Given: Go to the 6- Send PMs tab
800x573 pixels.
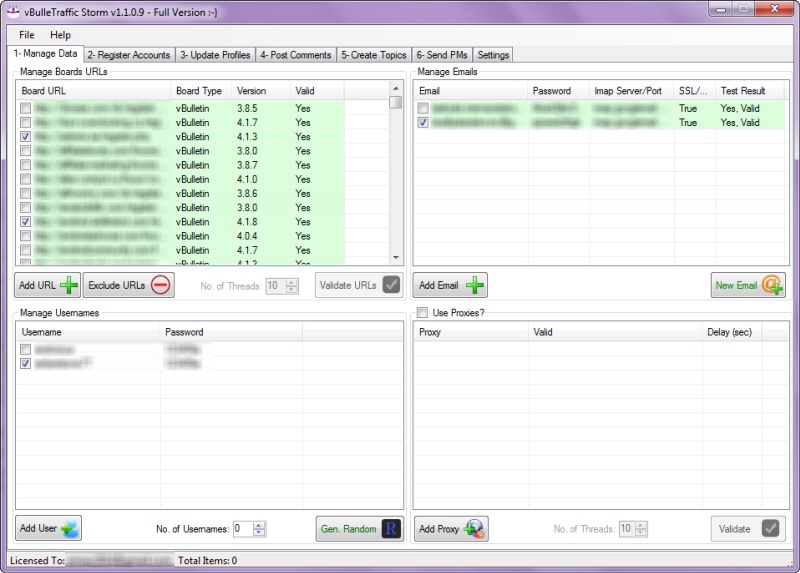Looking at the screenshot, I should click(x=442, y=55).
